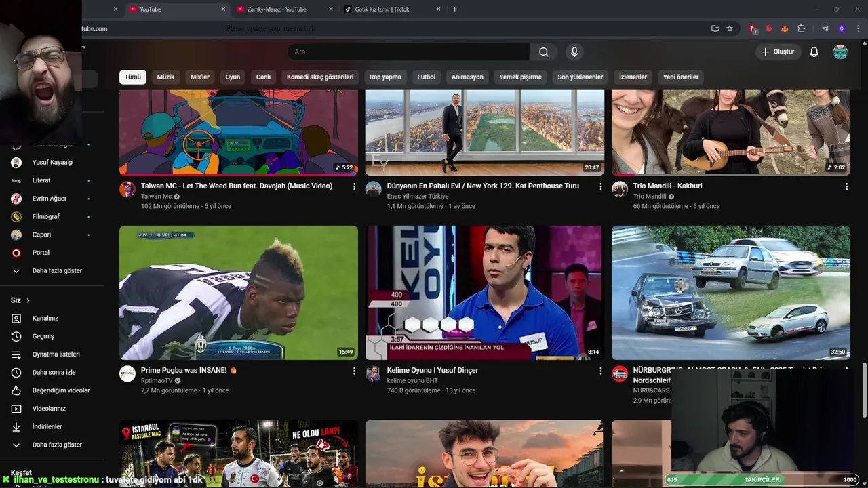Start voice search with the microphone icon

click(574, 52)
